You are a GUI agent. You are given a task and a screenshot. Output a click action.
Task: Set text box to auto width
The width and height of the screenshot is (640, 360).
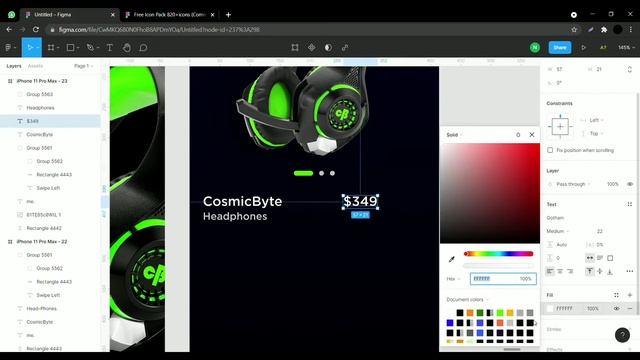pyautogui.click(x=590, y=258)
